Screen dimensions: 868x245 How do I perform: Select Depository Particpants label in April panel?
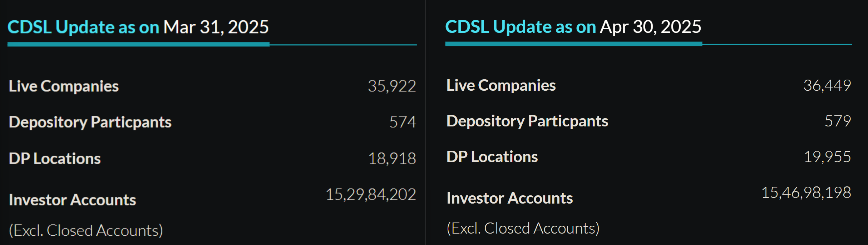[527, 121]
